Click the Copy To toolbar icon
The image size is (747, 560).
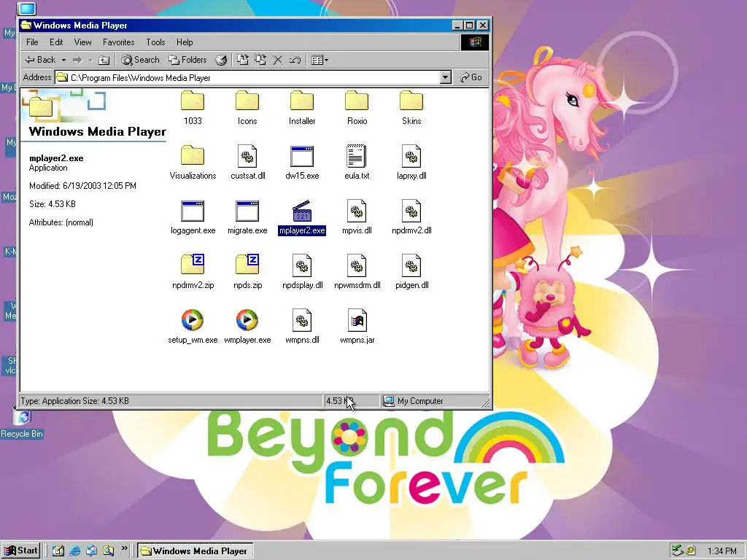tap(260, 60)
